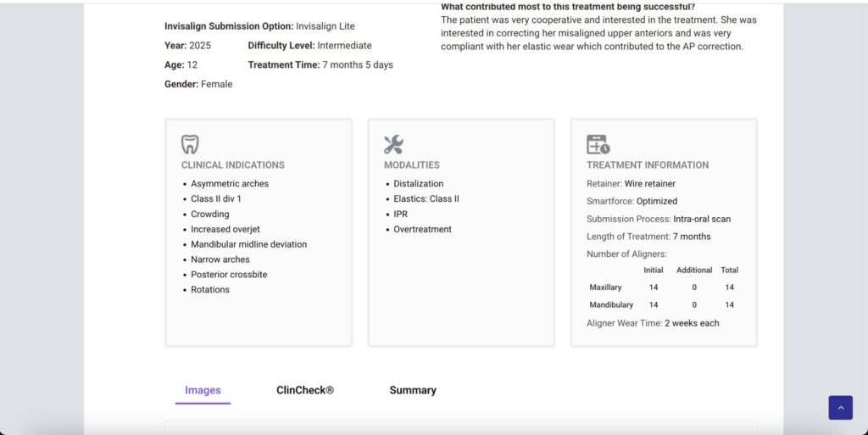Open the ClinCheck® tab
This screenshot has height=435, width=868.
click(x=305, y=391)
